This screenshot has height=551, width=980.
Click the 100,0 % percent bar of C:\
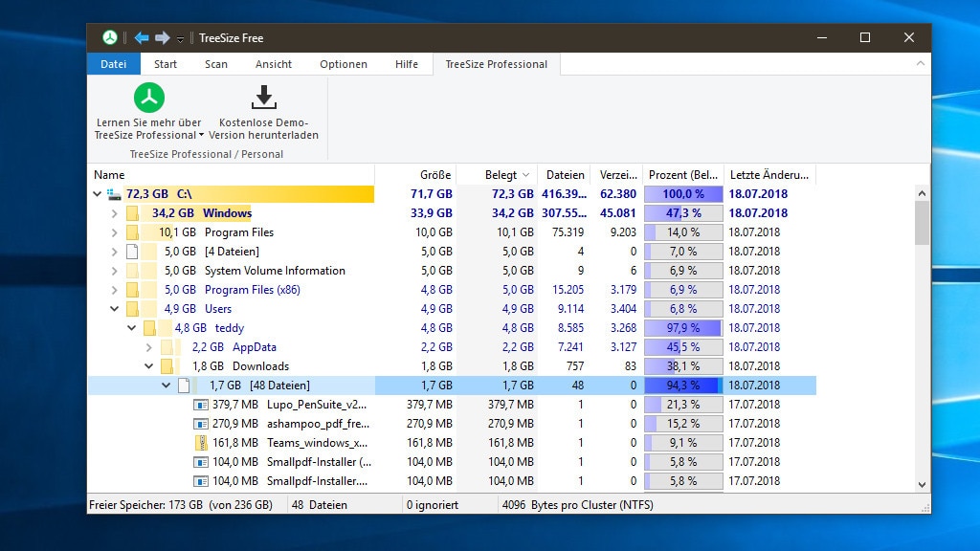(x=683, y=194)
